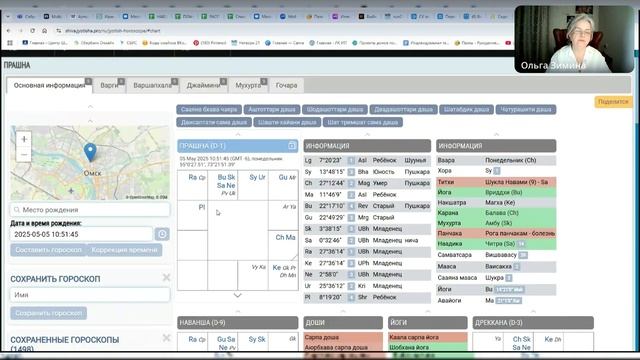Click the Ольга Зимина webcam thumbnail

click(x=574, y=39)
